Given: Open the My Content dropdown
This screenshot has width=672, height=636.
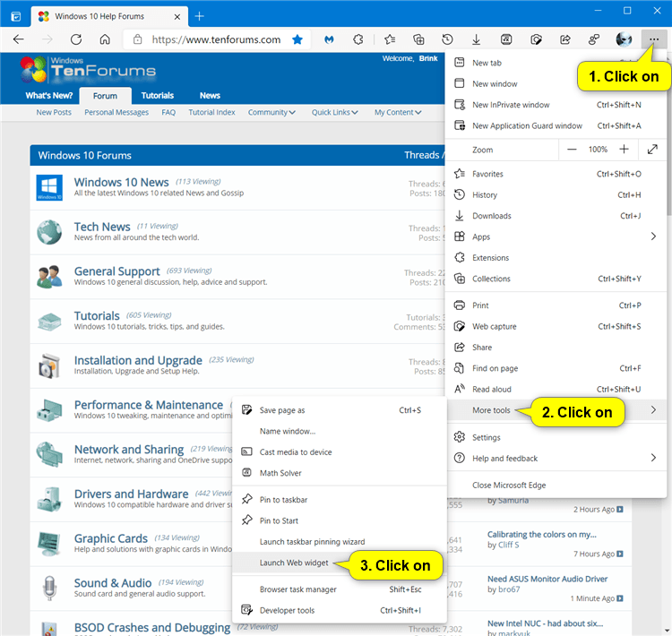Looking at the screenshot, I should [398, 112].
